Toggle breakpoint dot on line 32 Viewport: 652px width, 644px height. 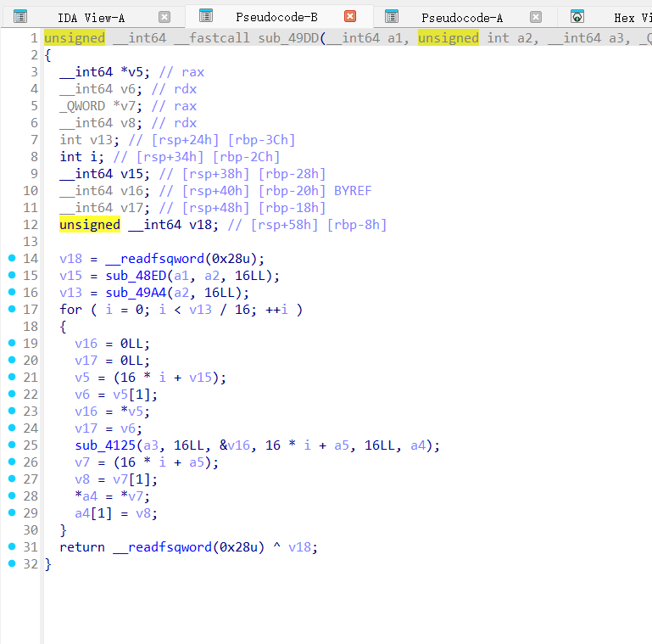pos(12,563)
